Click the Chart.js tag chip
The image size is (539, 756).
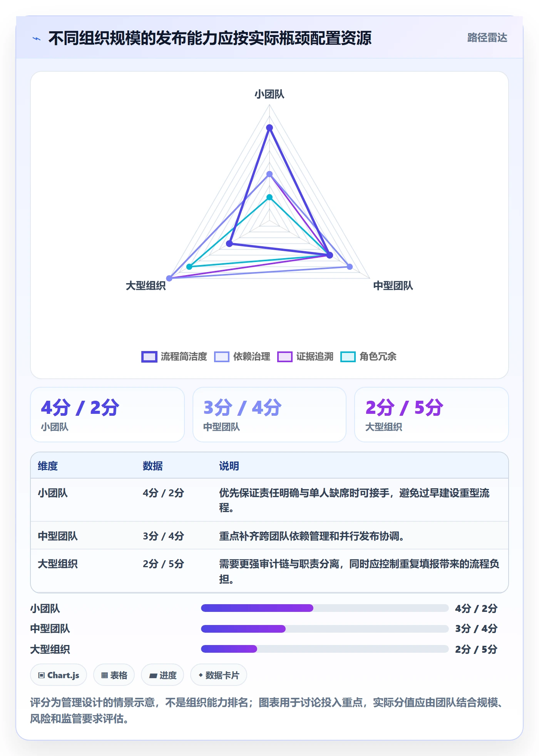coord(59,675)
